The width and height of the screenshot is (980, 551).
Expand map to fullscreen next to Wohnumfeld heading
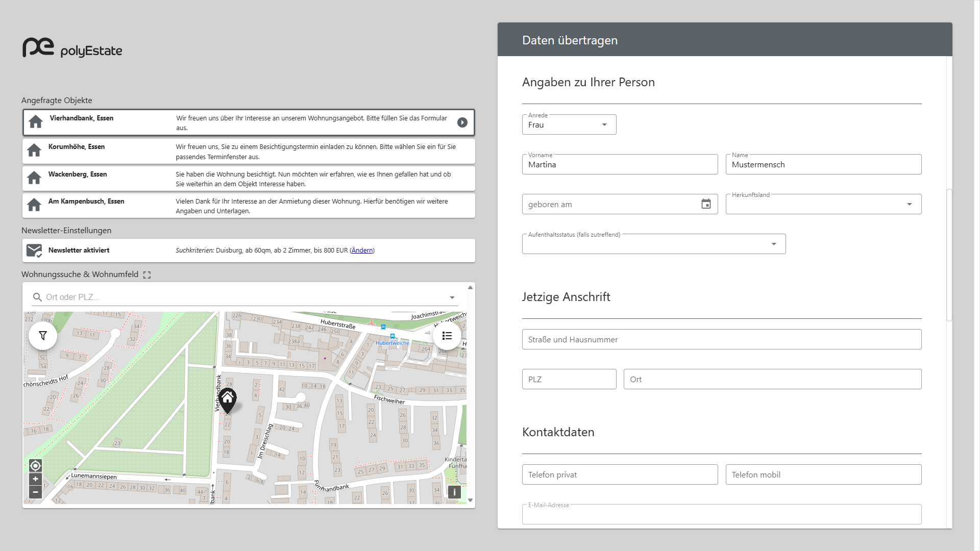pyautogui.click(x=147, y=275)
